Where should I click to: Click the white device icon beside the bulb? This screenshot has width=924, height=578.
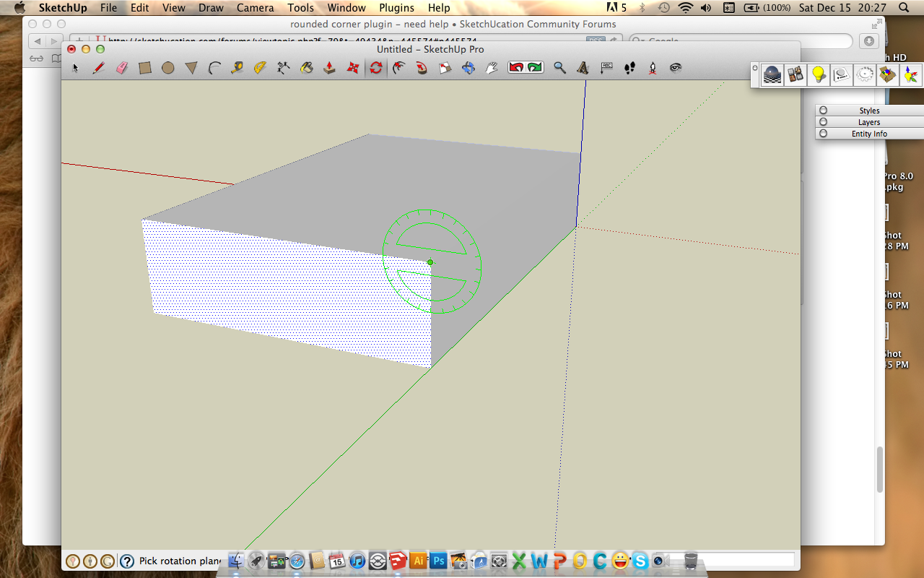[x=842, y=74]
